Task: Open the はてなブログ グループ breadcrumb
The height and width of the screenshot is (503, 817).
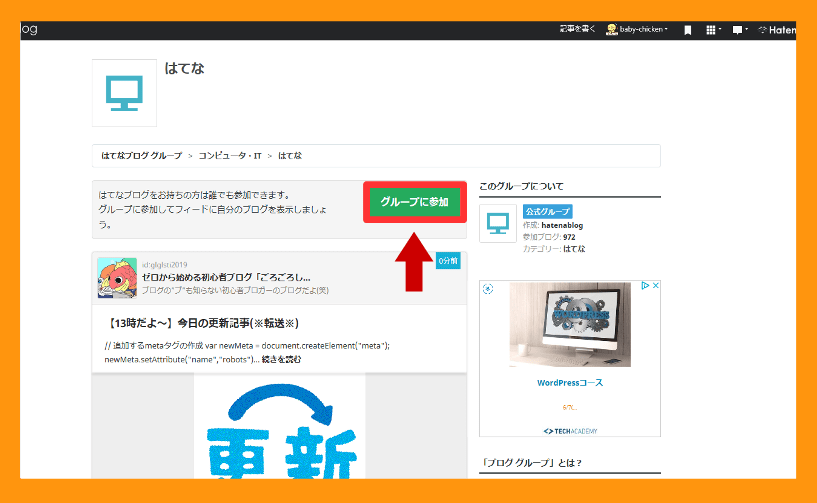Action: tap(142, 156)
